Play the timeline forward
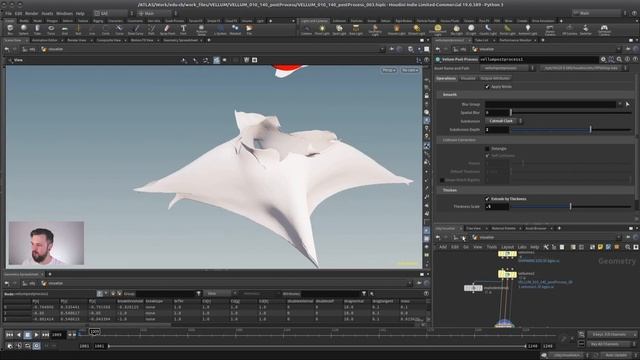 tap(36, 335)
